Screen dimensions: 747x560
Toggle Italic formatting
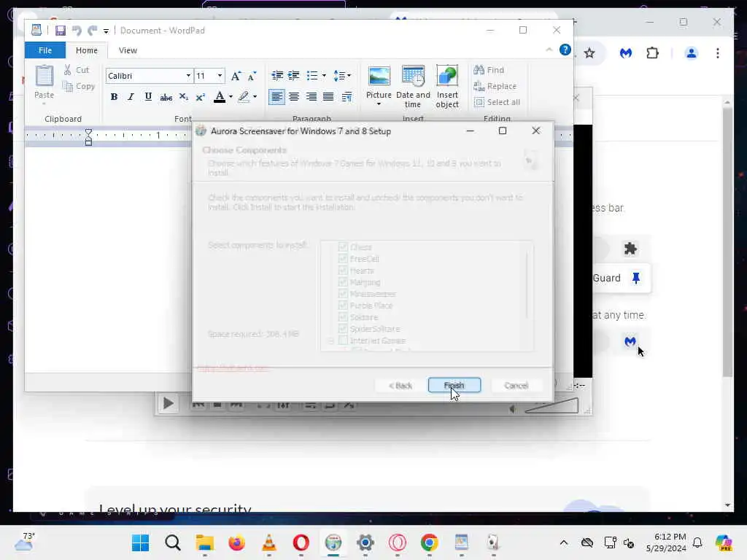click(x=131, y=97)
